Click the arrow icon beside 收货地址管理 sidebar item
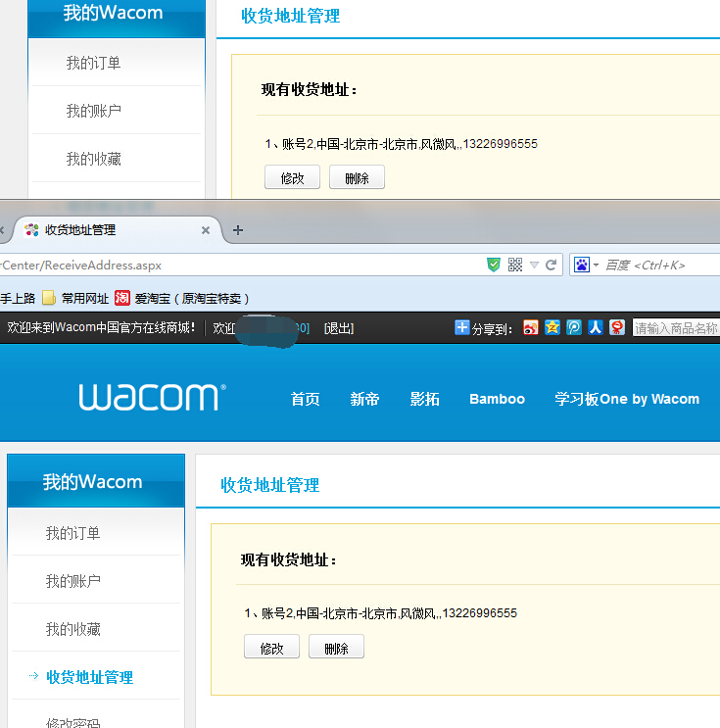The width and height of the screenshot is (720, 728). tap(34, 675)
